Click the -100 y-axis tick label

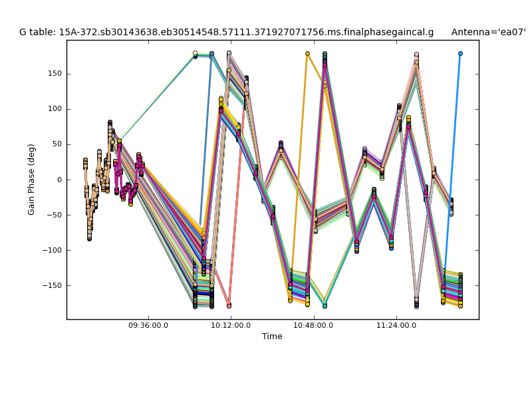[x=52, y=251]
